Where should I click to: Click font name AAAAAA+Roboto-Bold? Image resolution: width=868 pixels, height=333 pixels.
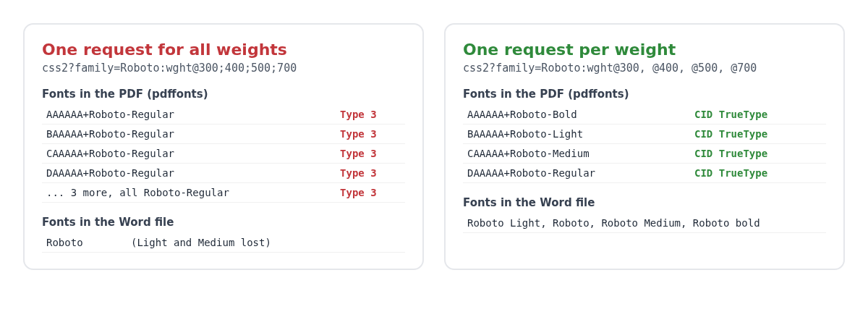click(x=522, y=114)
